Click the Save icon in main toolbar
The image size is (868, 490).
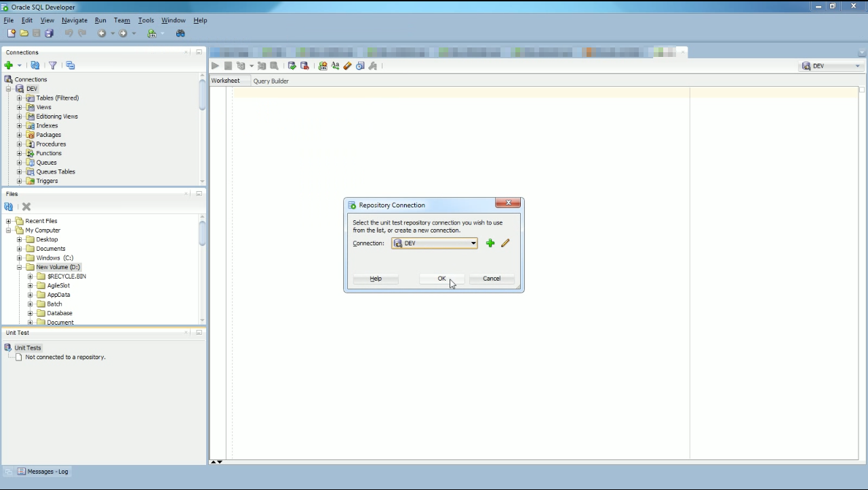37,33
